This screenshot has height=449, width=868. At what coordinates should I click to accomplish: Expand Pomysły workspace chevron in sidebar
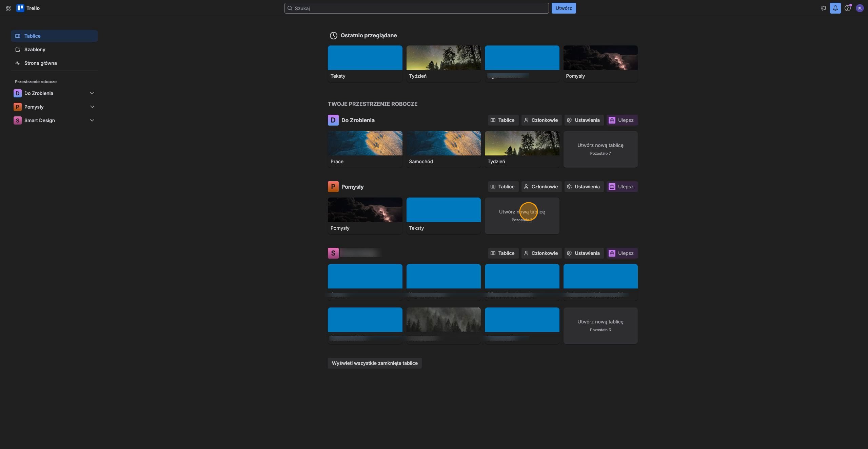click(92, 107)
